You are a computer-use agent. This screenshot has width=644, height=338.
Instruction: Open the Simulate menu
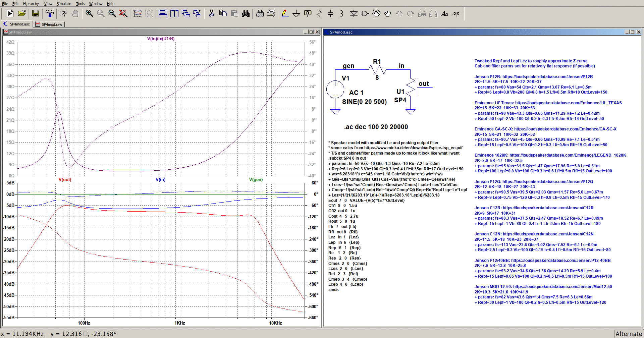coord(64,4)
